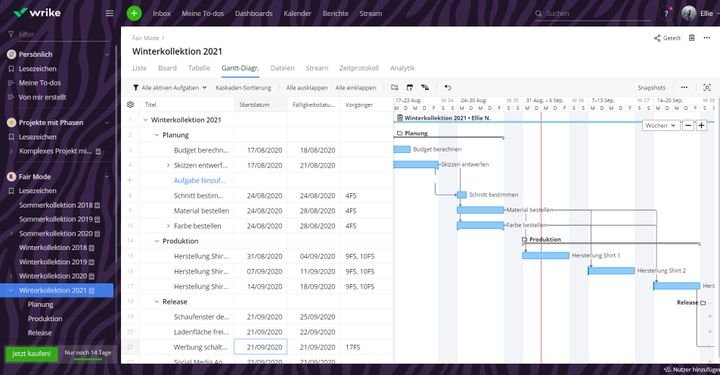Click Schnitt bestimmen task row title
Viewport: 720px width, 375px height.
[x=198, y=196]
